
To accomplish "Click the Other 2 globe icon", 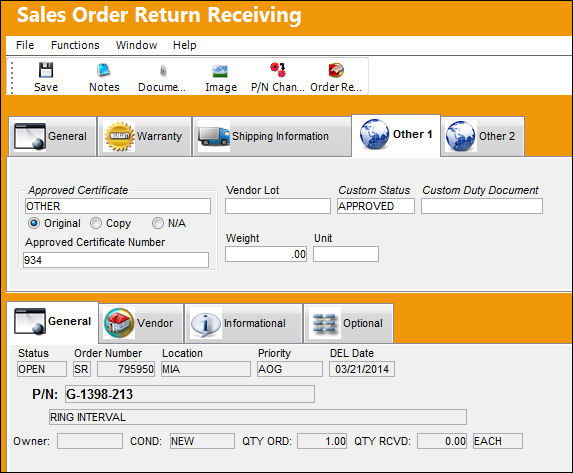I will [460, 136].
